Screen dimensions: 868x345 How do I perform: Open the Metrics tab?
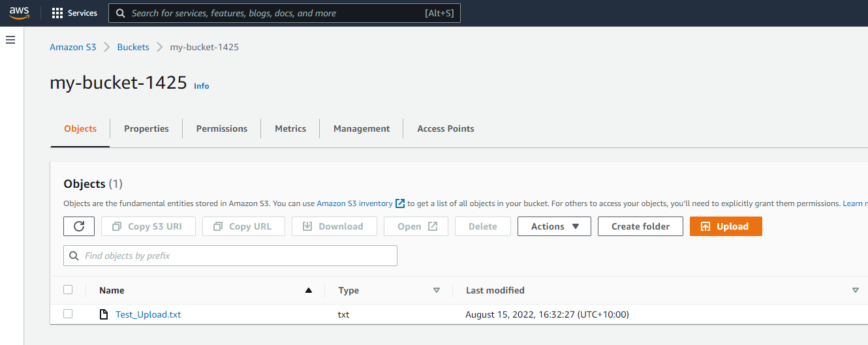290,128
